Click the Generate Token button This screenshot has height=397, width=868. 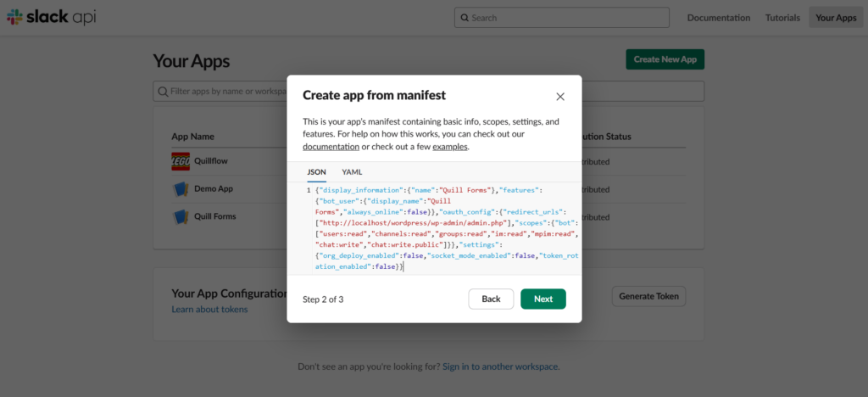click(648, 296)
